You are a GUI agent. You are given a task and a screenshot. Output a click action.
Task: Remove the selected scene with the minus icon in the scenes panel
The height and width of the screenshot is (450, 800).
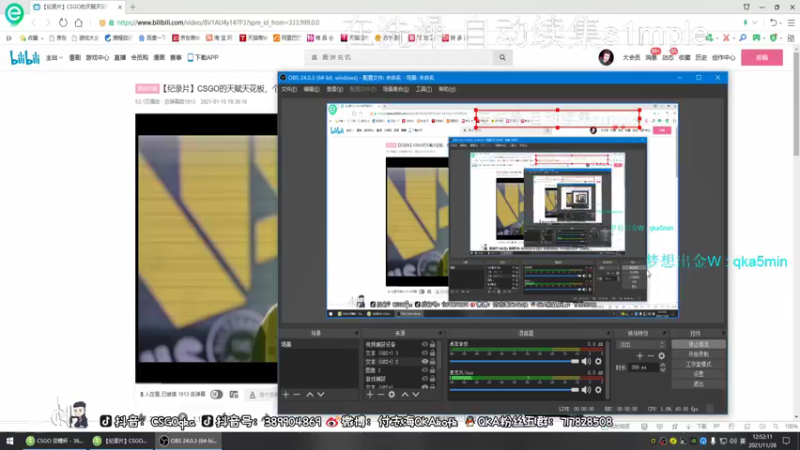pyautogui.click(x=297, y=394)
